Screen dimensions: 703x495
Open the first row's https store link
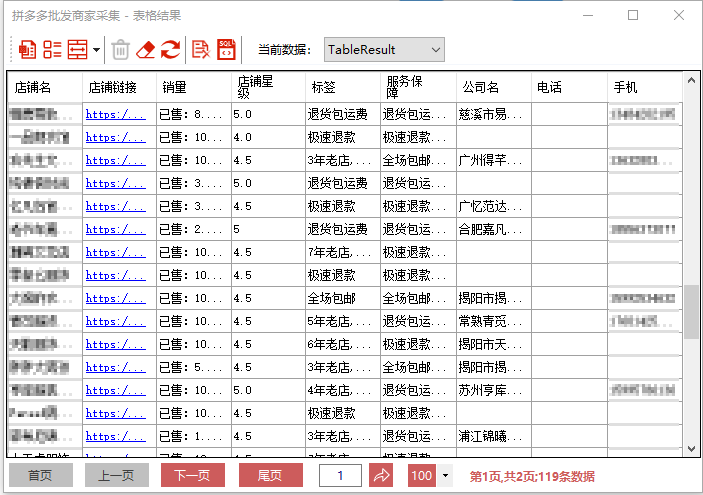click(x=115, y=114)
